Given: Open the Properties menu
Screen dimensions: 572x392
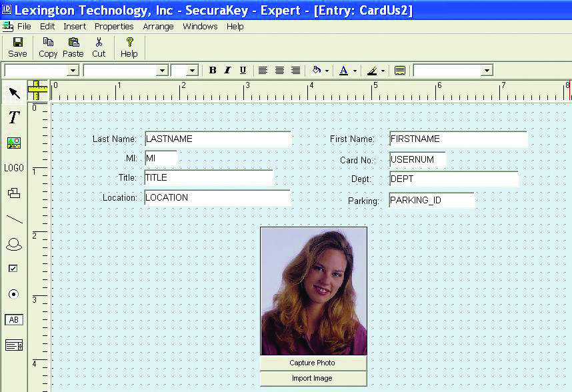Looking at the screenshot, I should pyautogui.click(x=114, y=26).
